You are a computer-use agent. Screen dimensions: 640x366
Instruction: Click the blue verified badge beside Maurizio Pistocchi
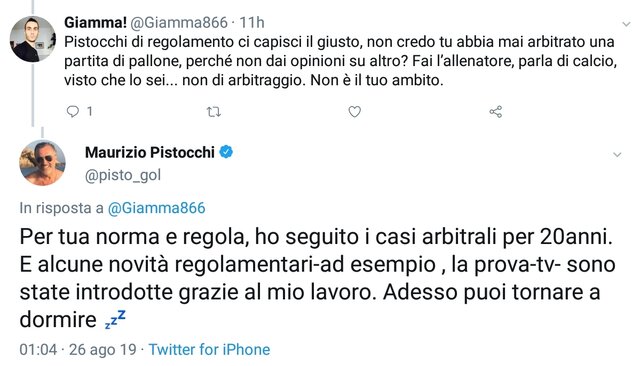[226, 152]
